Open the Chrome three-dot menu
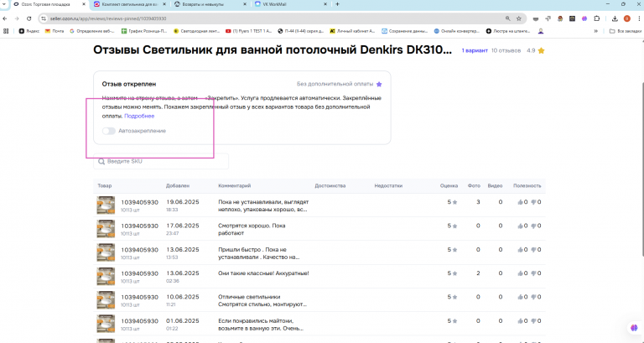The width and height of the screenshot is (644, 343). pos(639,18)
